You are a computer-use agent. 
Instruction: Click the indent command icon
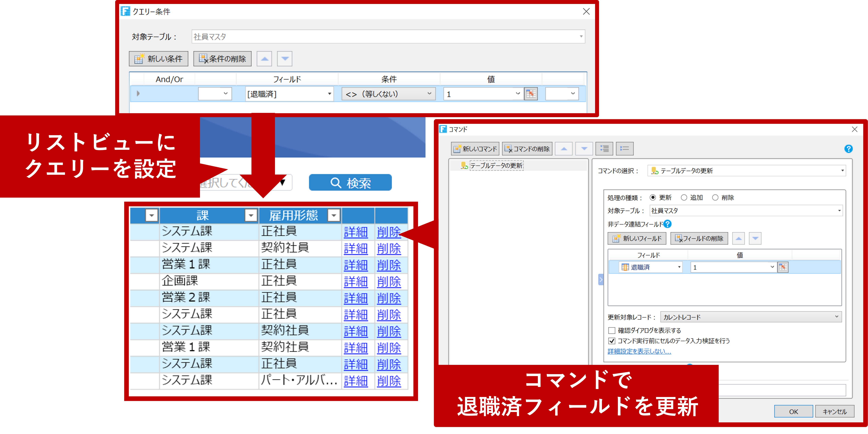pyautogui.click(x=604, y=149)
